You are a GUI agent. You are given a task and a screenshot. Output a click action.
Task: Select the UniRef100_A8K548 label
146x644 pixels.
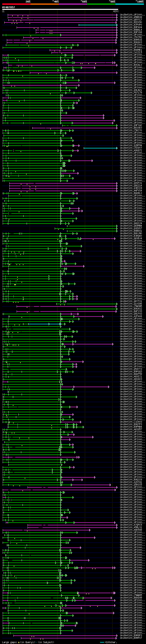[131, 530]
